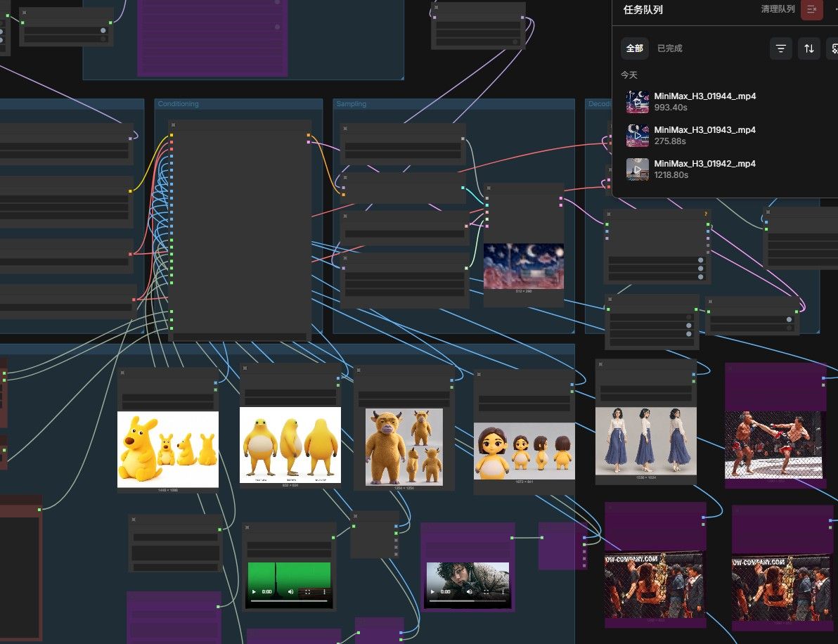Click the 清理队列 button
Viewport: 838px width, 644px height.
778,9
